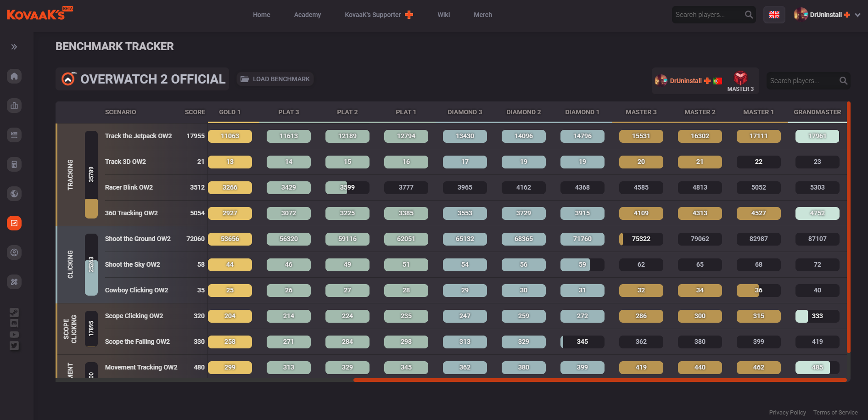Open the playlist lines sidebar icon
This screenshot has width=868, height=420.
pos(14,135)
